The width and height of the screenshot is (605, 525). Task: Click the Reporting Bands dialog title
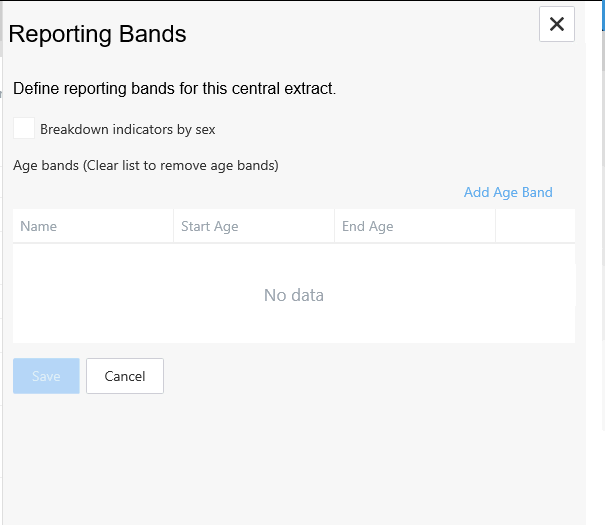[x=98, y=34]
